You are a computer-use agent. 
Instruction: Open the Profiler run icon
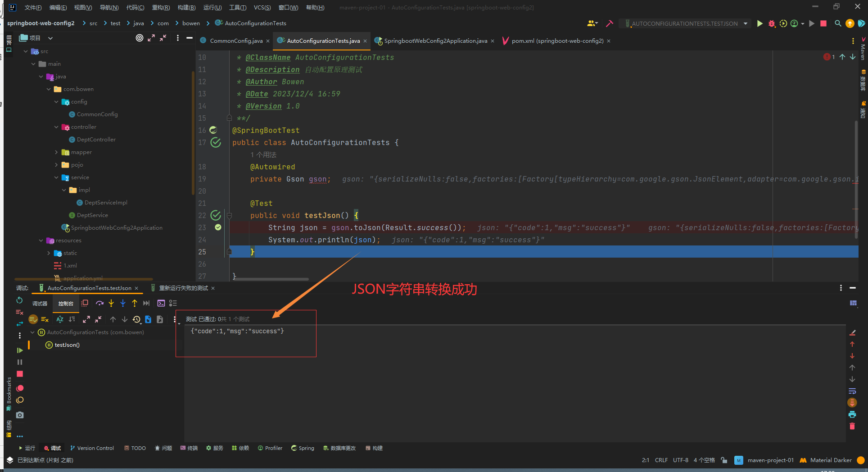pyautogui.click(x=795, y=23)
